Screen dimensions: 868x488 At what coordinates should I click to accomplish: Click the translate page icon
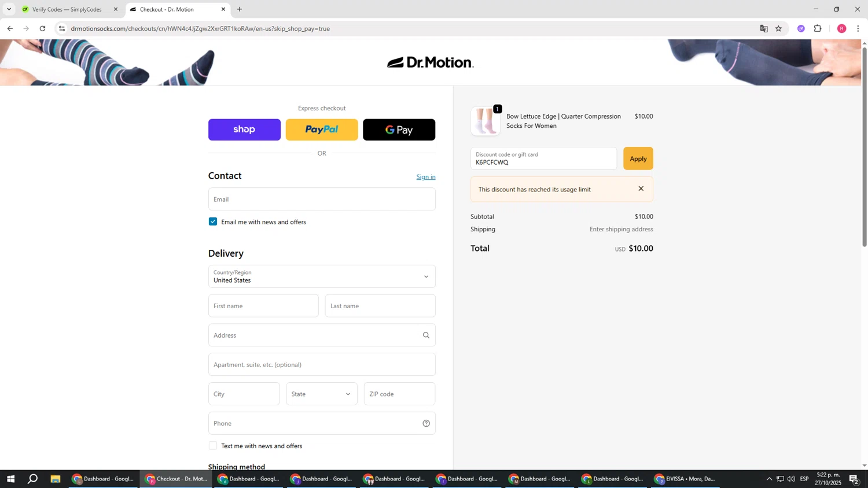pos(764,28)
